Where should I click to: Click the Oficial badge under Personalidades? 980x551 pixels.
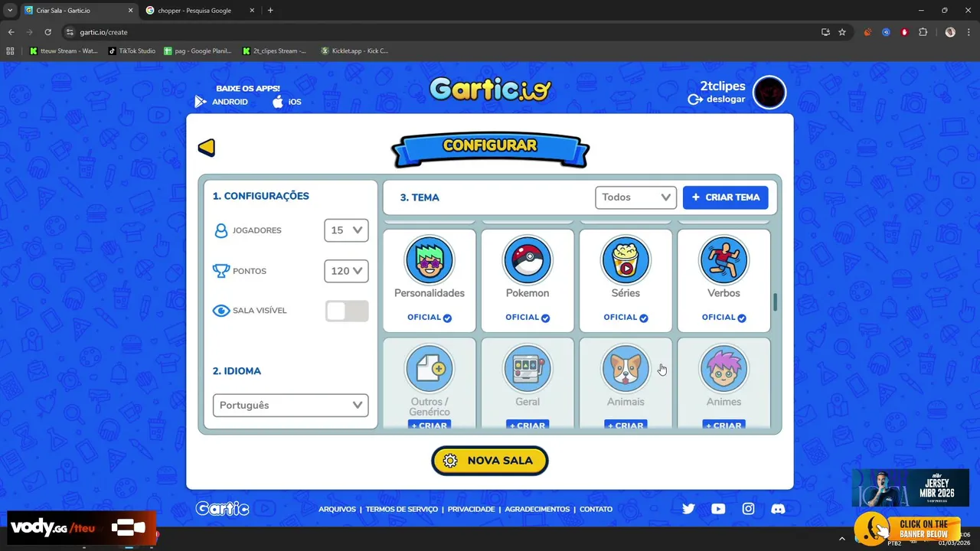430,318
